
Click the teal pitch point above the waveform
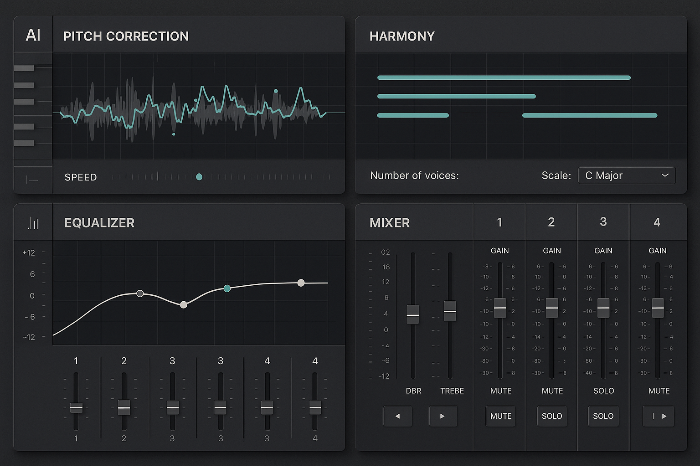point(276,91)
